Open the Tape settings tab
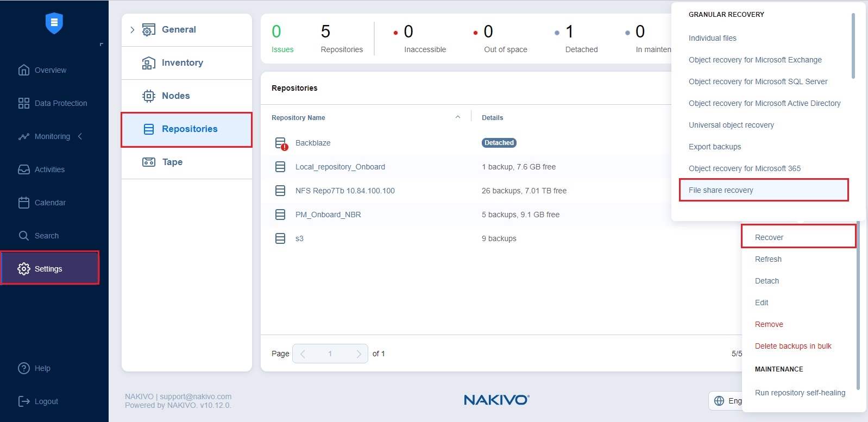 point(172,162)
